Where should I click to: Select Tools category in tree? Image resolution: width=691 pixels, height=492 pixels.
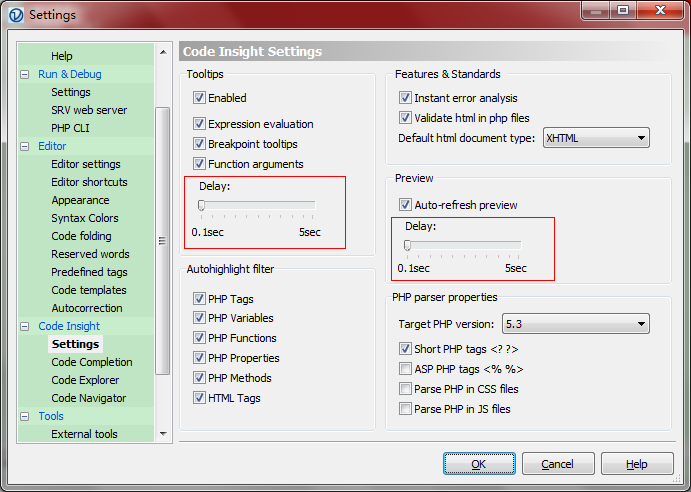(x=51, y=416)
